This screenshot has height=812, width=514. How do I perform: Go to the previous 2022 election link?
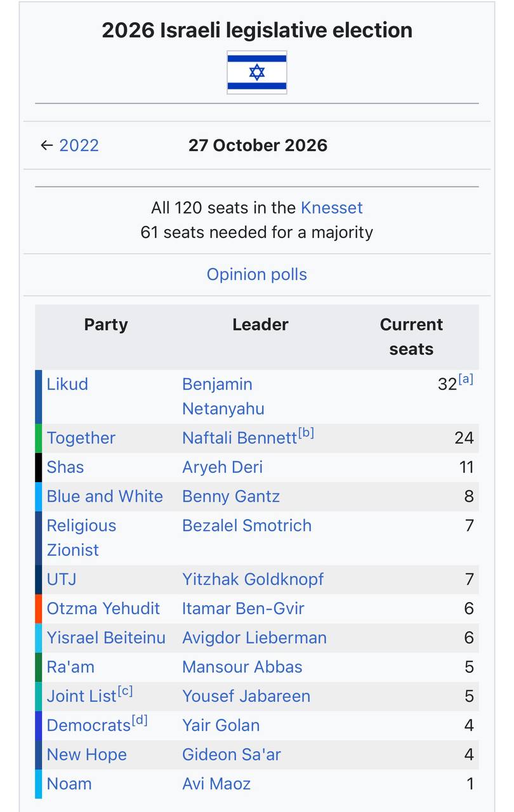(79, 145)
